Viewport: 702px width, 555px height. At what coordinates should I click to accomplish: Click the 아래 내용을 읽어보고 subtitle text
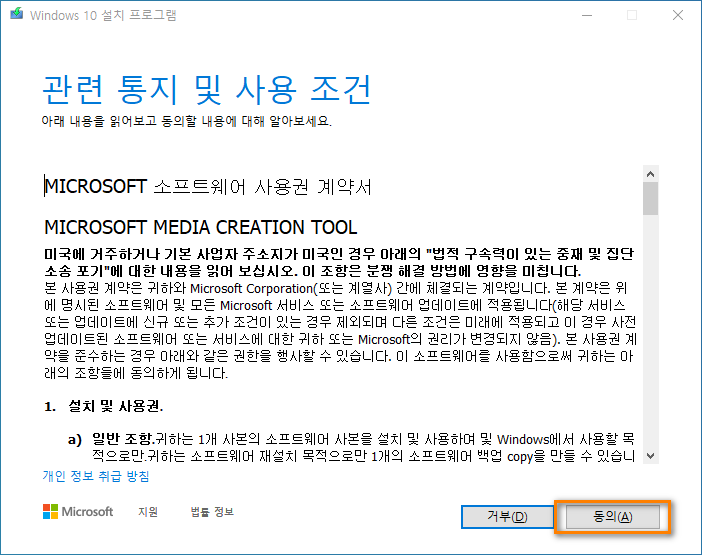coord(187,121)
